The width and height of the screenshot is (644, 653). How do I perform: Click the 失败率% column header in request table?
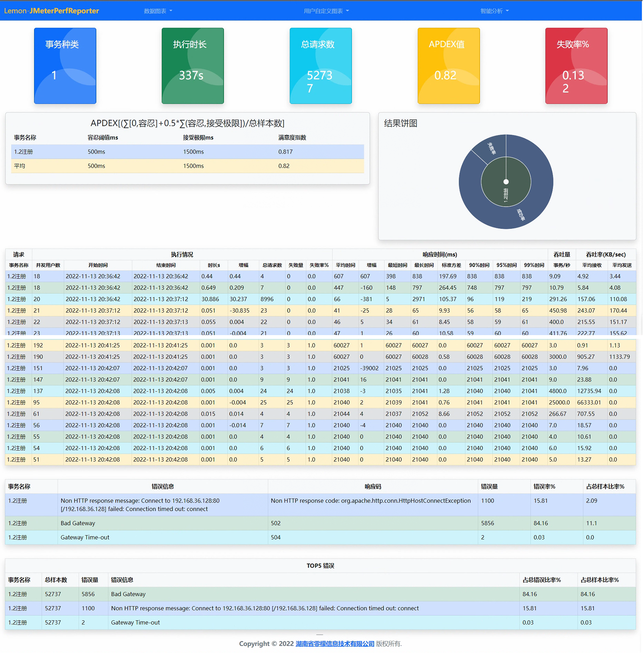pos(319,265)
